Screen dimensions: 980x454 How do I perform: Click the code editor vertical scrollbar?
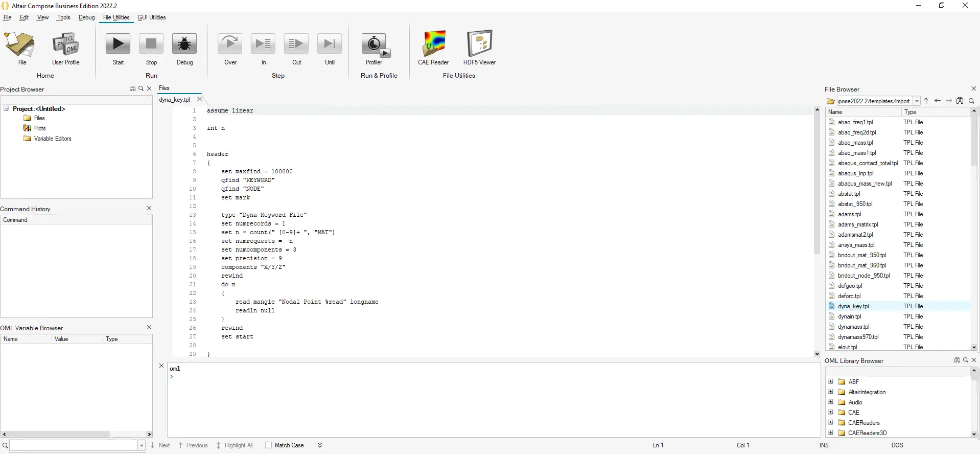(x=816, y=183)
